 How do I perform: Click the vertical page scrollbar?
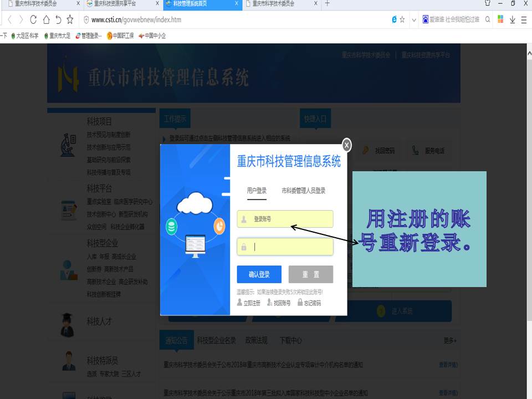click(529, 190)
